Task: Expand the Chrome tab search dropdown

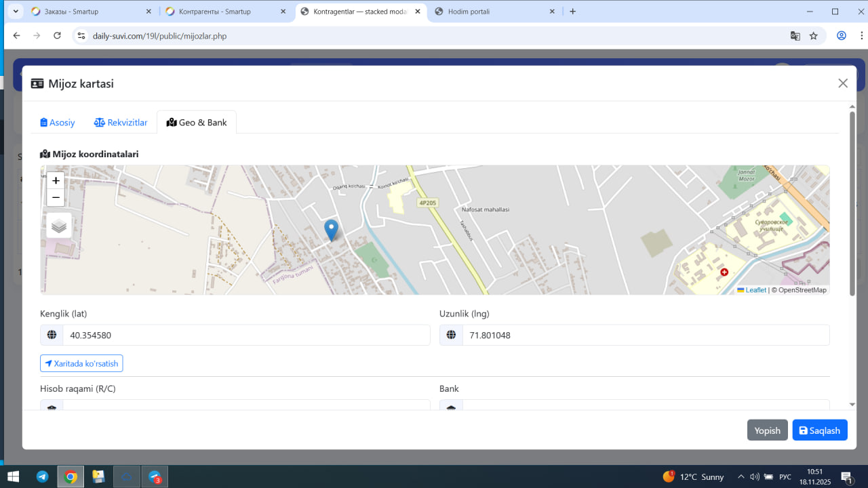Action: (x=16, y=12)
